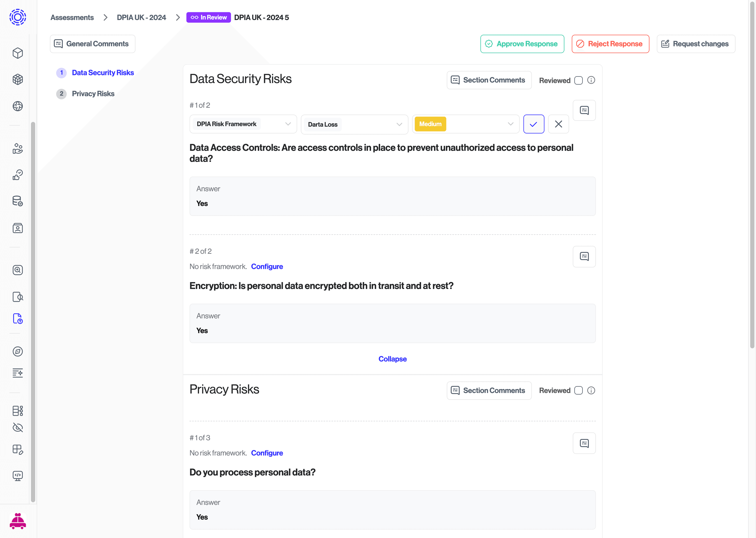Navigate to Privacy Risks in the section list
The height and width of the screenshot is (538, 756).
pos(93,94)
